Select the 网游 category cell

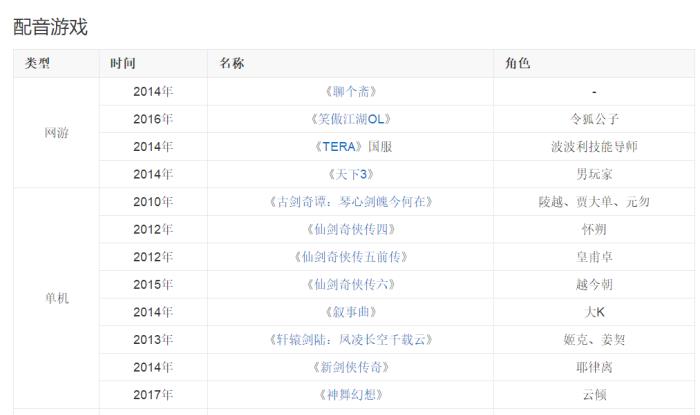point(57,133)
